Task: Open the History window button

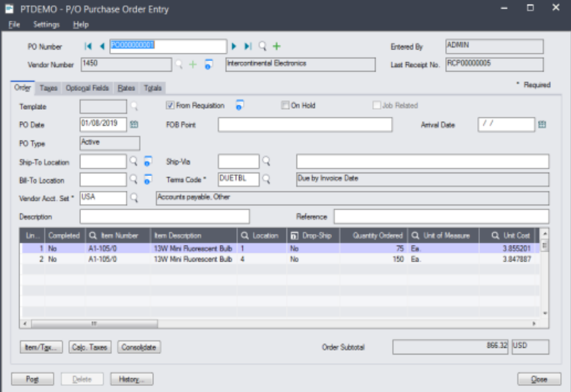Action: [131, 379]
